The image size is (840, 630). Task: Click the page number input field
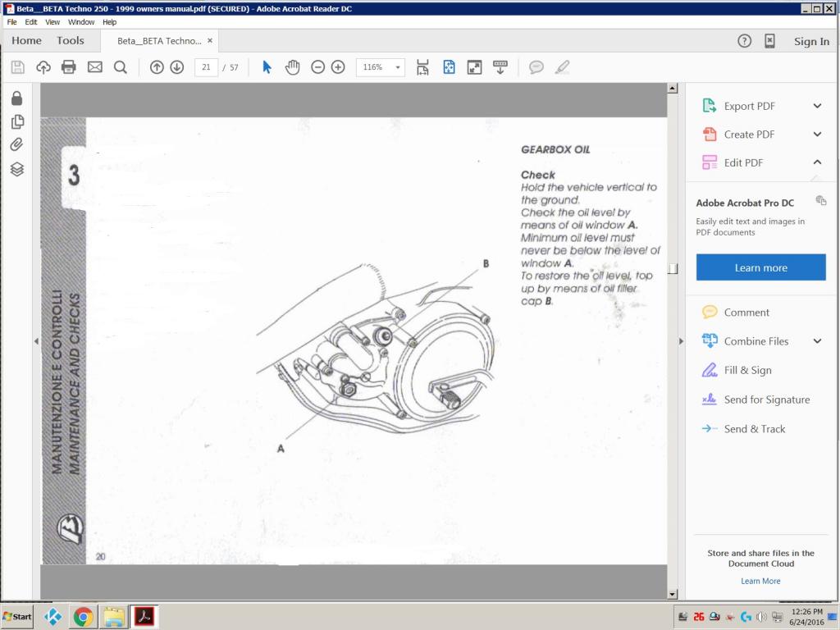click(206, 67)
